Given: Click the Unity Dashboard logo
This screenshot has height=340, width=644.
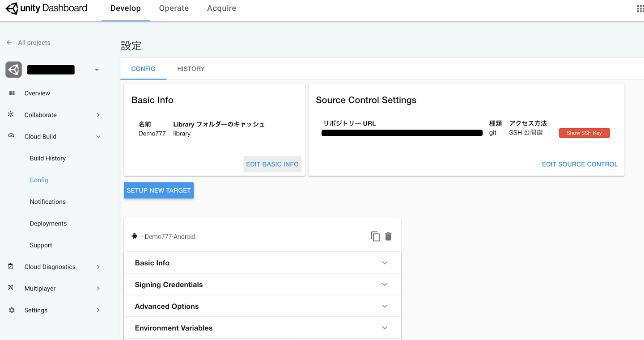Looking at the screenshot, I should tap(47, 8).
